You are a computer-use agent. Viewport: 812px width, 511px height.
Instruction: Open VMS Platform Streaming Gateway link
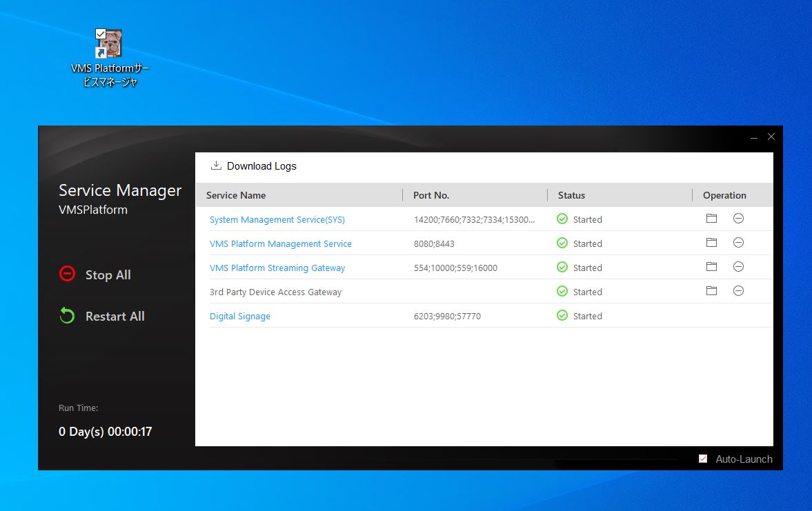[x=277, y=268]
